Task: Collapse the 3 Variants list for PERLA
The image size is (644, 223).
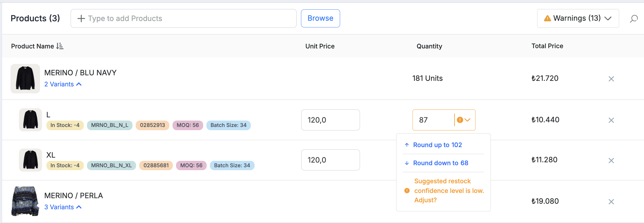Action: [63, 207]
